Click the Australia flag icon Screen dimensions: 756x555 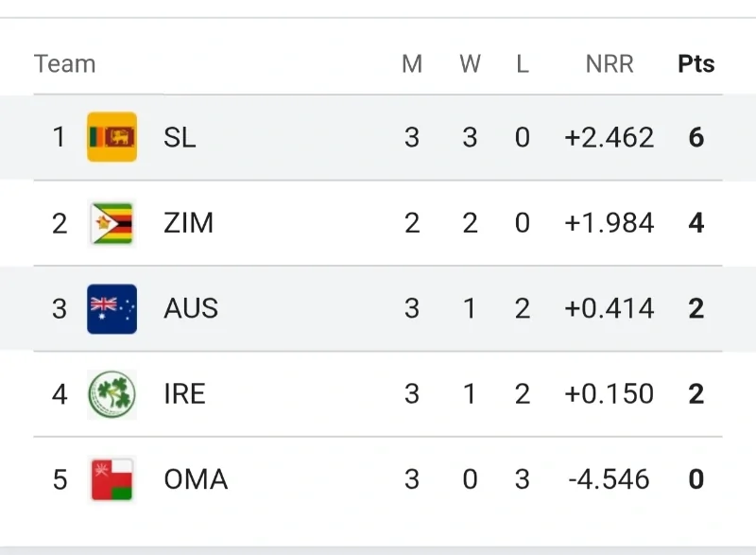click(x=112, y=309)
